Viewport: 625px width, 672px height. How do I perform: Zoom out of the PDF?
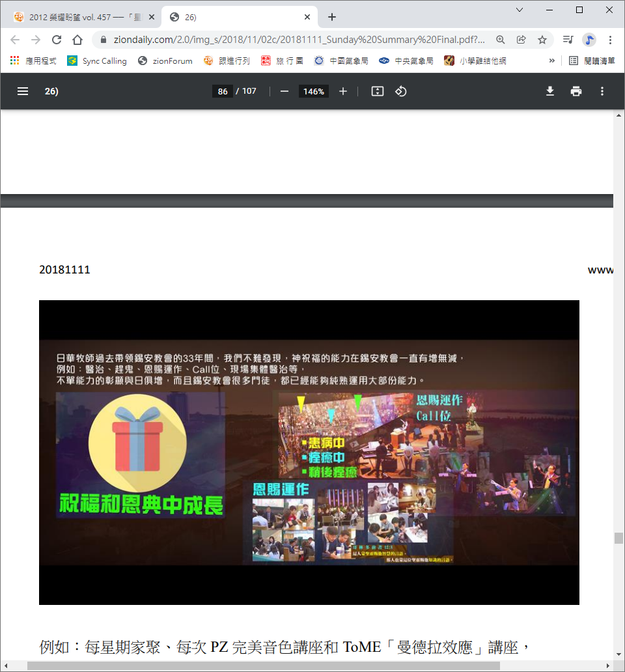285,91
